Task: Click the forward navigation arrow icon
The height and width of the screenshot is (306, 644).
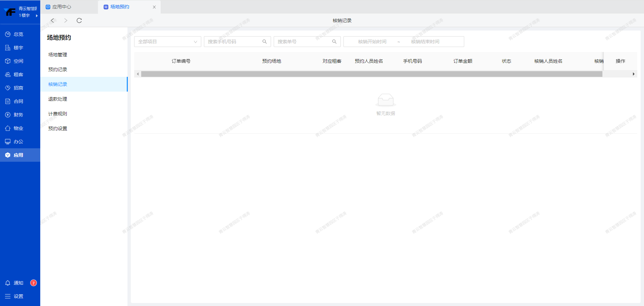Action: click(x=66, y=20)
